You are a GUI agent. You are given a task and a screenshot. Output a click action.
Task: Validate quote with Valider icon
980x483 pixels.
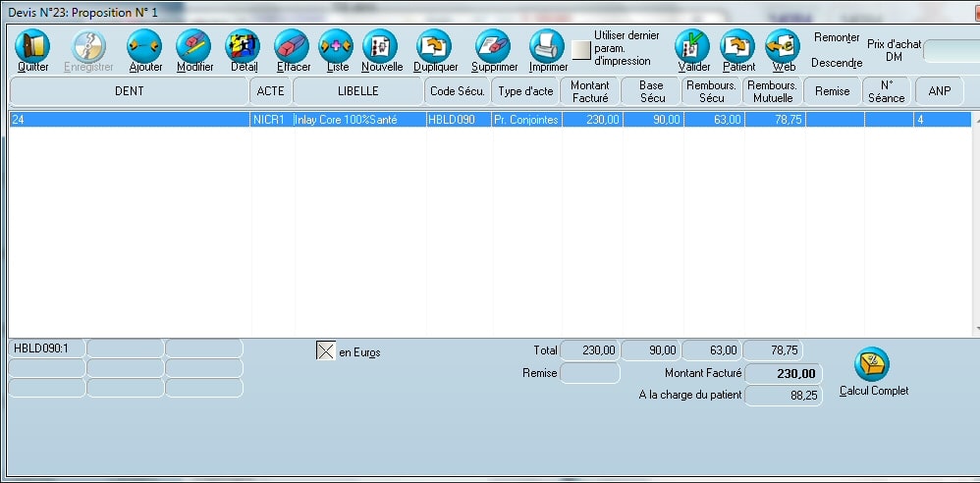tap(693, 46)
